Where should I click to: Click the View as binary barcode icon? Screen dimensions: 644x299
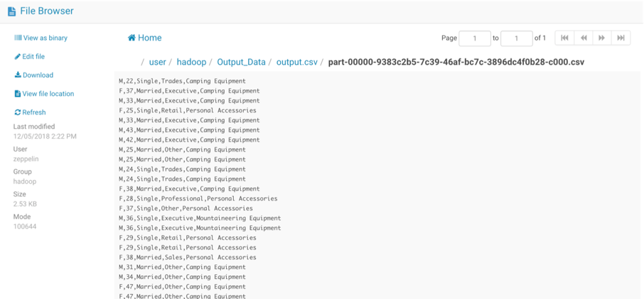coord(18,38)
